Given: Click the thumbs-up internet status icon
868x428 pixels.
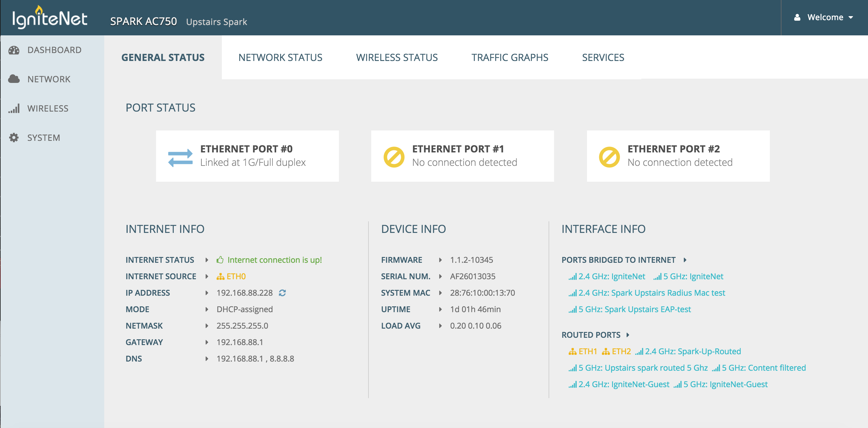Looking at the screenshot, I should coord(220,260).
